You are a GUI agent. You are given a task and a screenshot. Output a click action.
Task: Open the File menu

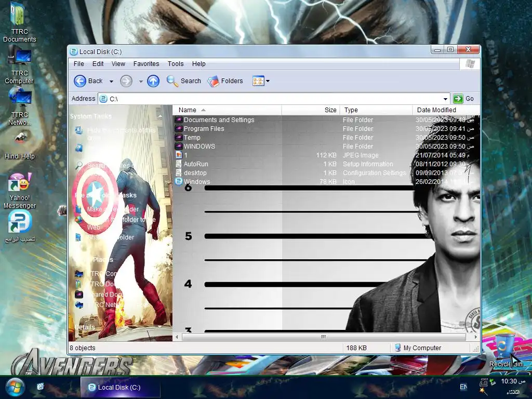pyautogui.click(x=79, y=64)
